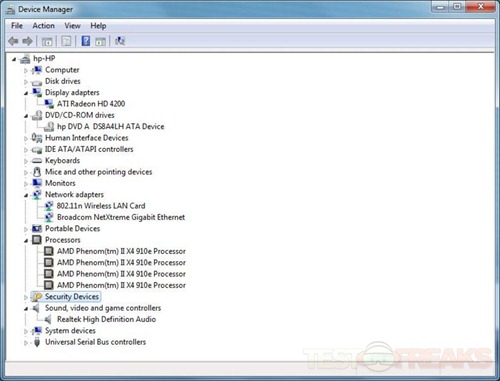Expand the Universal Serial Bus controllers category
Screen dimensions: 500x381
[x=26, y=342]
